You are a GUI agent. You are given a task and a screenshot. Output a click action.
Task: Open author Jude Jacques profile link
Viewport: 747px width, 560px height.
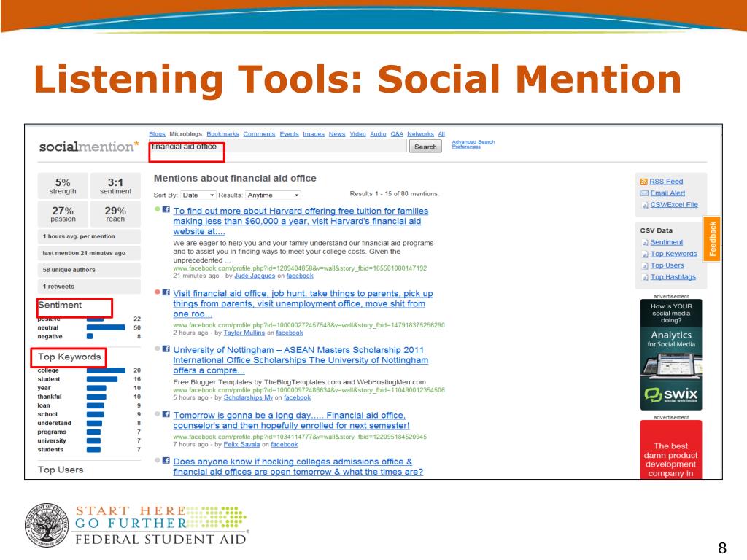click(255, 276)
